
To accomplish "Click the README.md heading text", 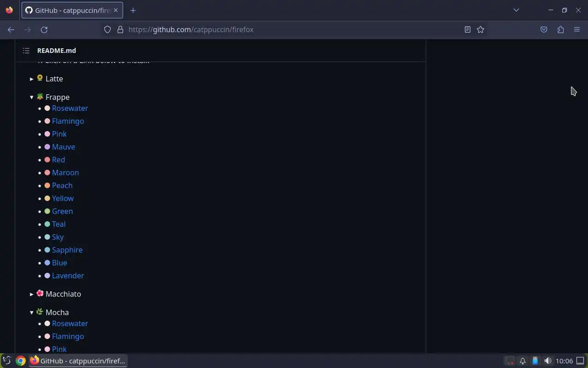I will pyautogui.click(x=57, y=51).
